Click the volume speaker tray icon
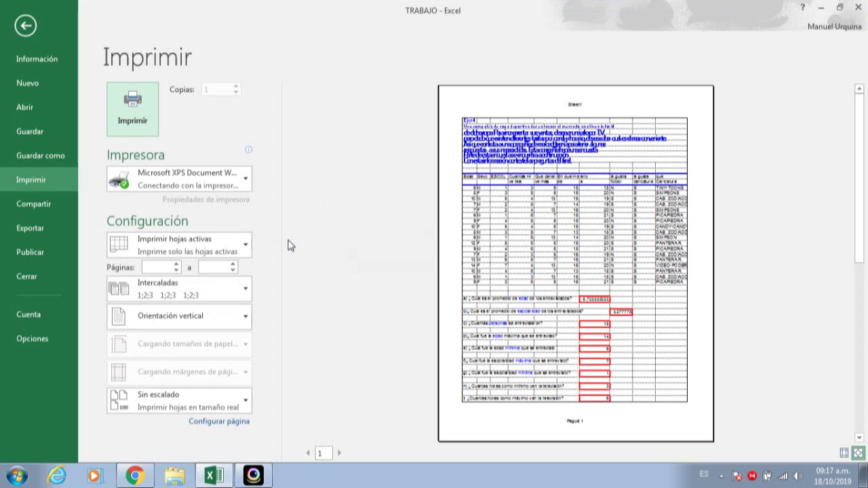Image resolution: width=868 pixels, height=488 pixels. coord(798,476)
